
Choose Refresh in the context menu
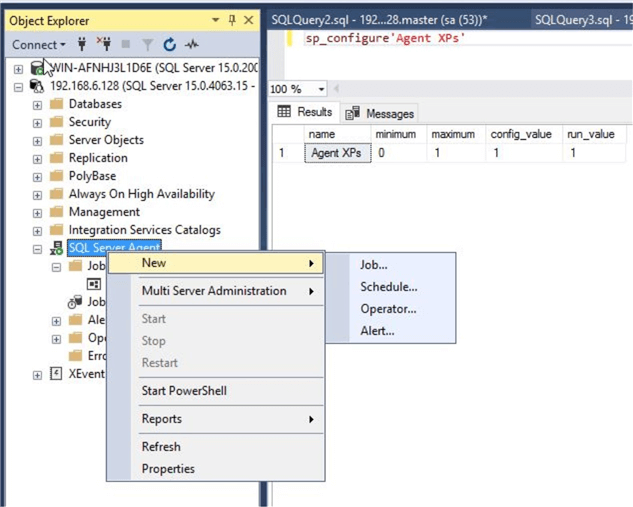[216, 447]
